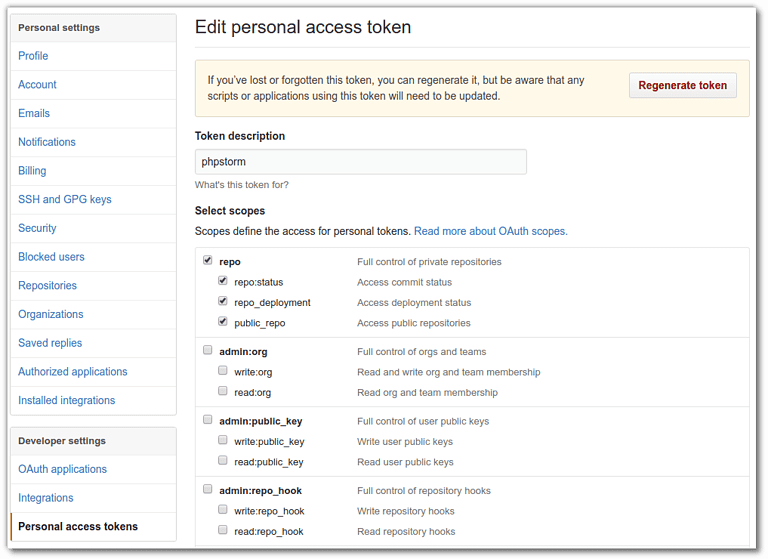Open OAuth applications developer settings
The image size is (768, 559).
click(62, 469)
